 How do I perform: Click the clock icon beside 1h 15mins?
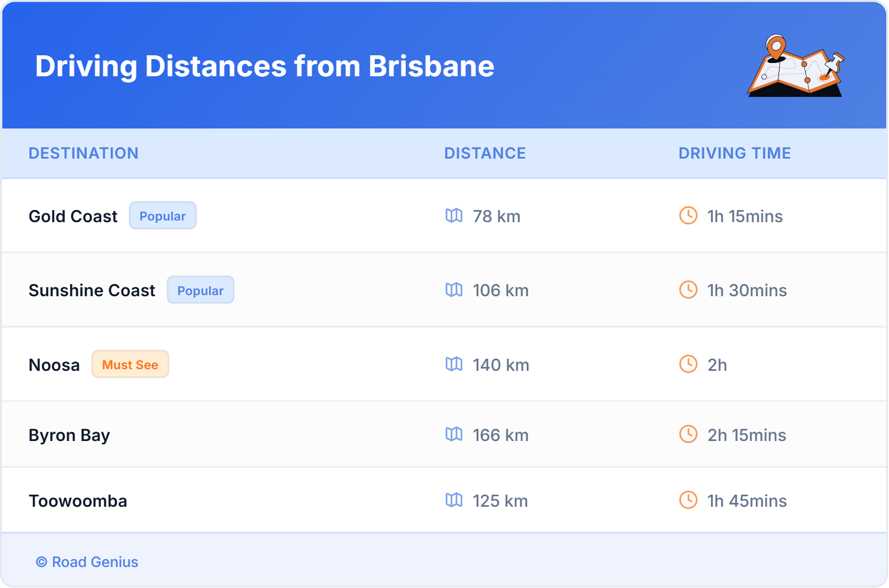click(x=688, y=216)
